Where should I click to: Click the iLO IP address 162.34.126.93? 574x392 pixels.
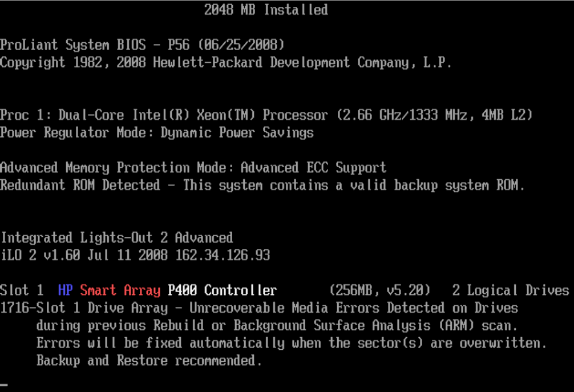223,256
